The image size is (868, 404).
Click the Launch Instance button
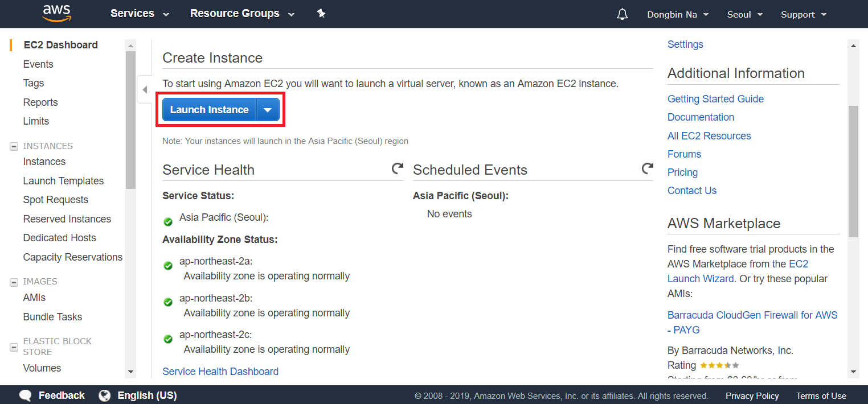pyautogui.click(x=209, y=110)
